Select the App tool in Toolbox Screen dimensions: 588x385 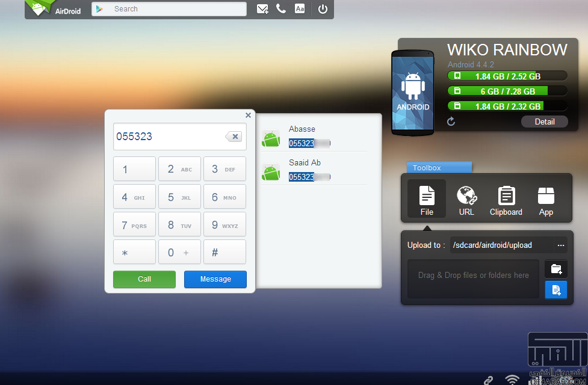546,201
